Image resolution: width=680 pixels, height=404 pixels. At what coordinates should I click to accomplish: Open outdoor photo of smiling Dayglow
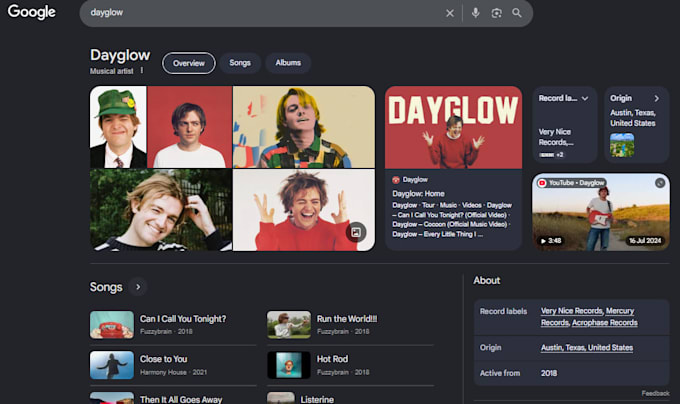tap(161, 210)
